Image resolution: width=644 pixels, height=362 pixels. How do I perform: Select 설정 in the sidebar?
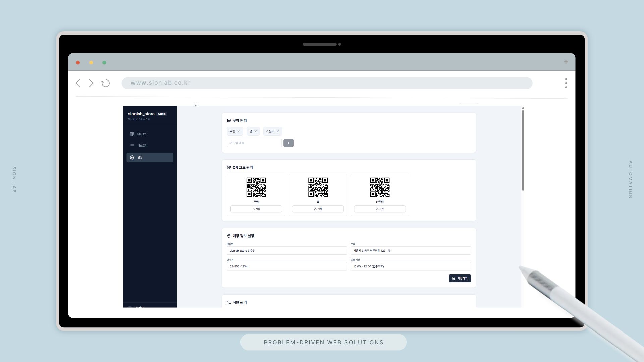[150, 158]
